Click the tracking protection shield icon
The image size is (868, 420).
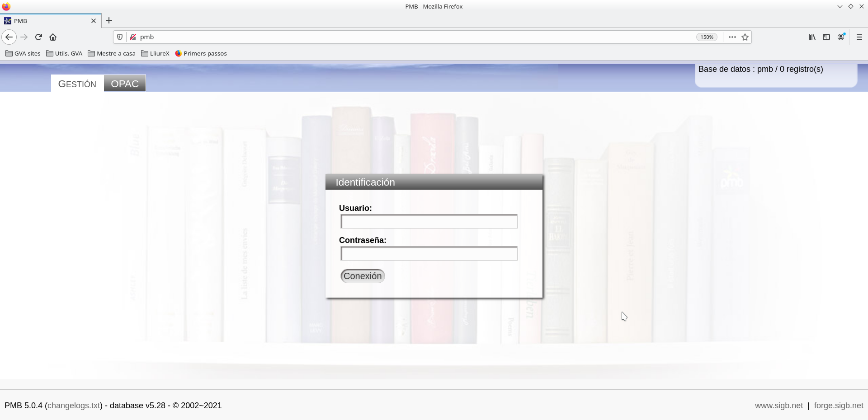tap(120, 37)
